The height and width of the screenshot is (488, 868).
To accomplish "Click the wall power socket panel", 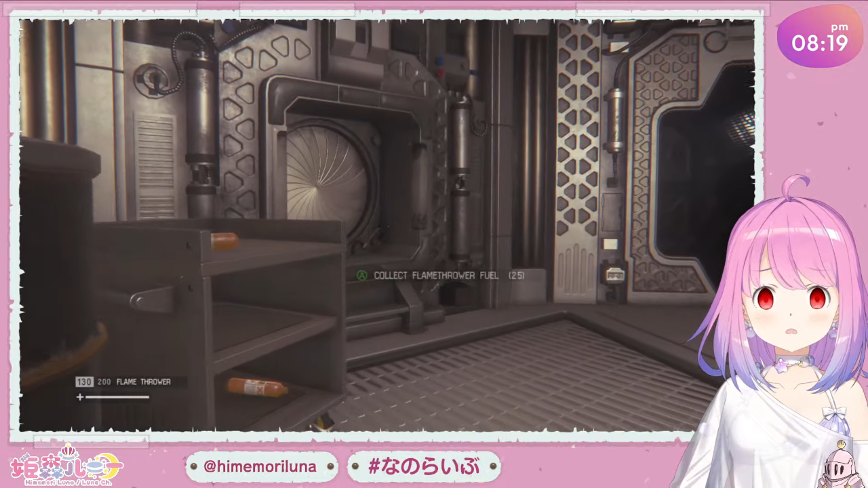I will (x=614, y=274).
